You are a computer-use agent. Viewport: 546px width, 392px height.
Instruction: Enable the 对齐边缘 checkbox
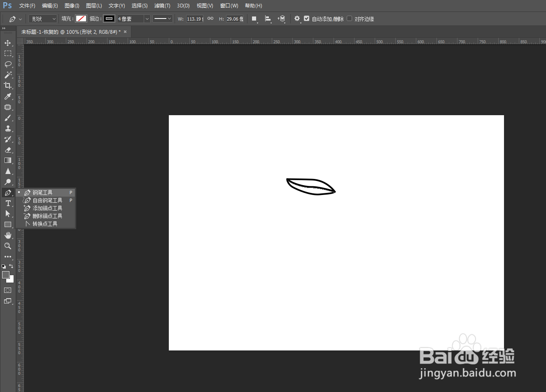350,19
